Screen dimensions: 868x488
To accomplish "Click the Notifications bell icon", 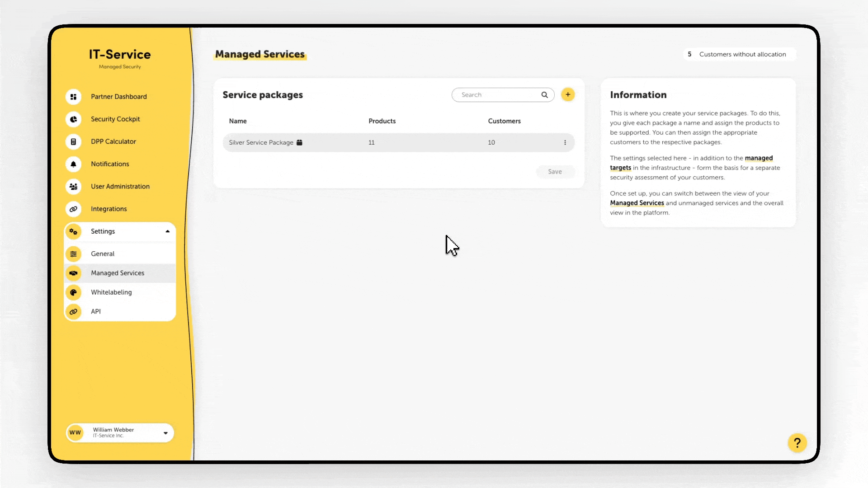I will 73,164.
